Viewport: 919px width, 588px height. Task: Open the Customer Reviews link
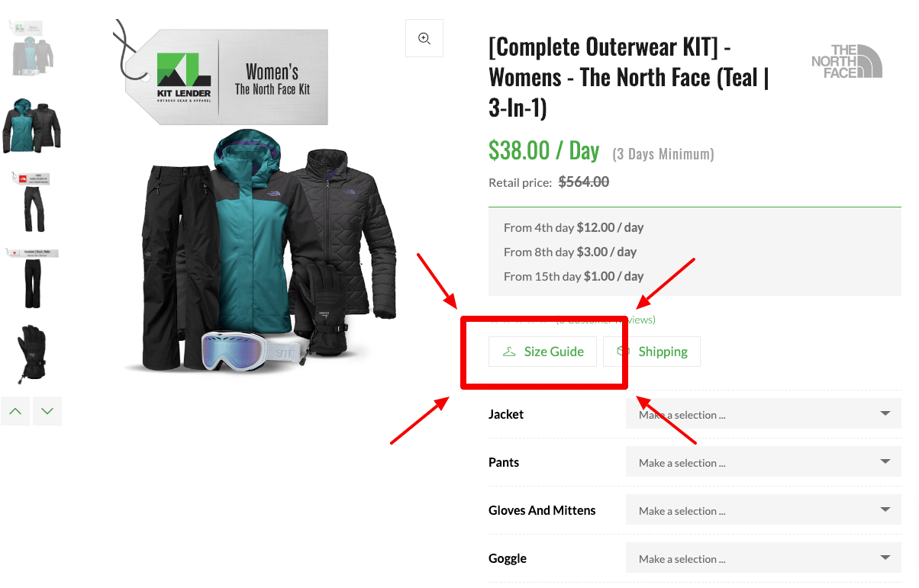(605, 320)
